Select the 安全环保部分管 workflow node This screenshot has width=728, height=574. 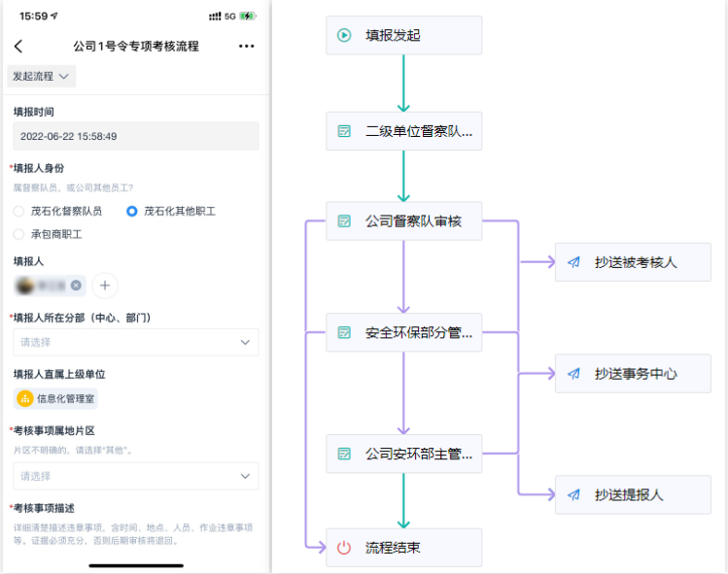click(x=403, y=333)
